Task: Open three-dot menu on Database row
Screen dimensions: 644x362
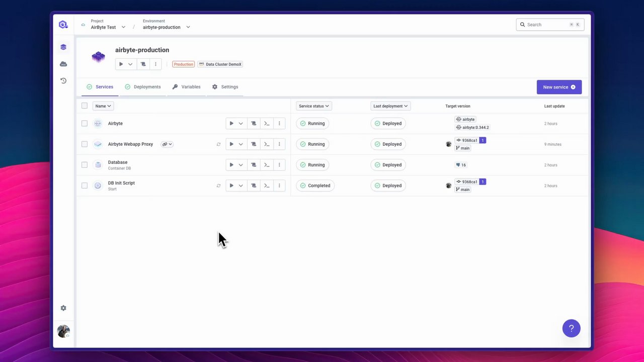Action: 279,165
